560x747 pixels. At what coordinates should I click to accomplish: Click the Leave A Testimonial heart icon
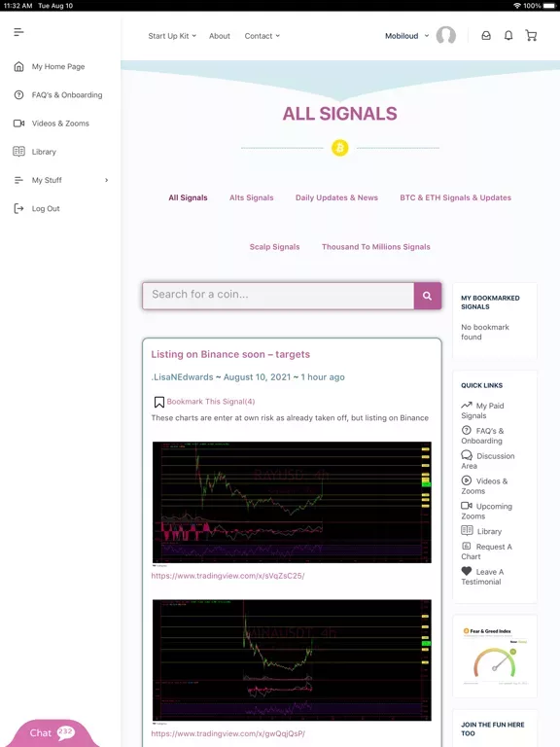click(467, 571)
